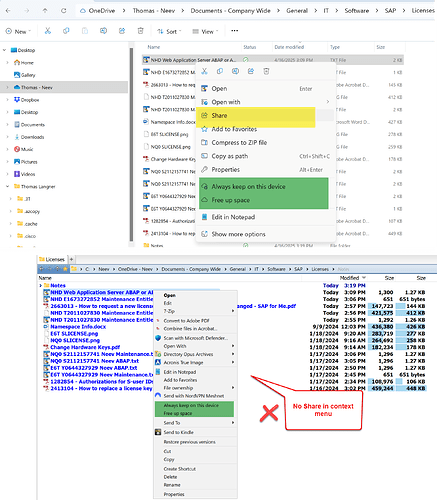Choose Show more options
Image resolution: width=437 pixels, height=500 pixels.
[x=265, y=234]
